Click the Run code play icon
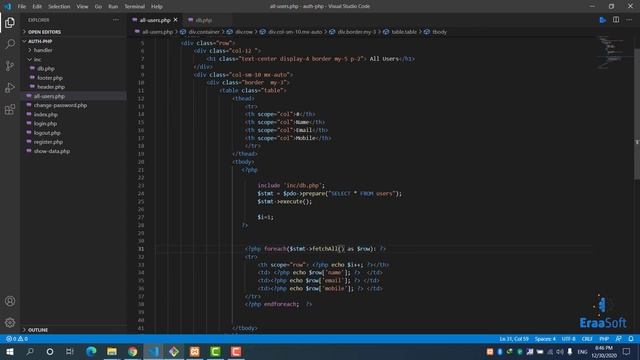Image resolution: width=640 pixels, height=360 pixels. (x=602, y=20)
